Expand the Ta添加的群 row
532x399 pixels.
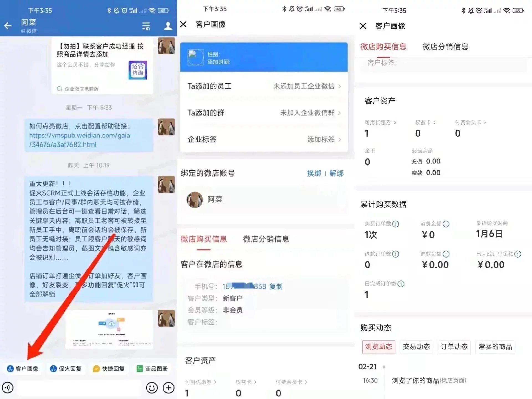264,113
